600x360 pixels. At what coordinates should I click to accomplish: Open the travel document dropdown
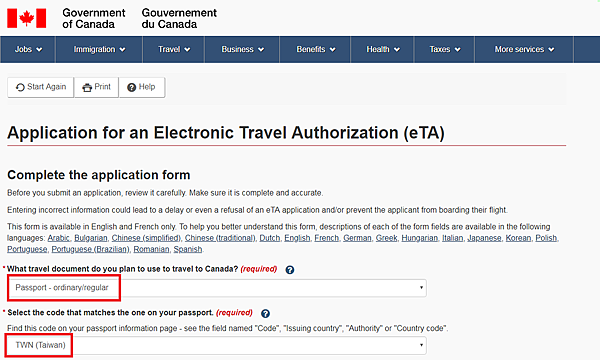point(217,288)
